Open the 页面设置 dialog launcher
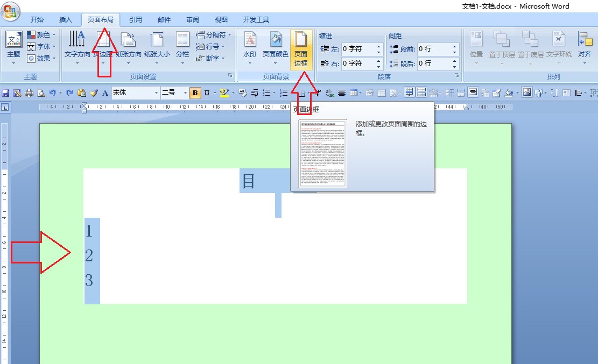 [230, 75]
